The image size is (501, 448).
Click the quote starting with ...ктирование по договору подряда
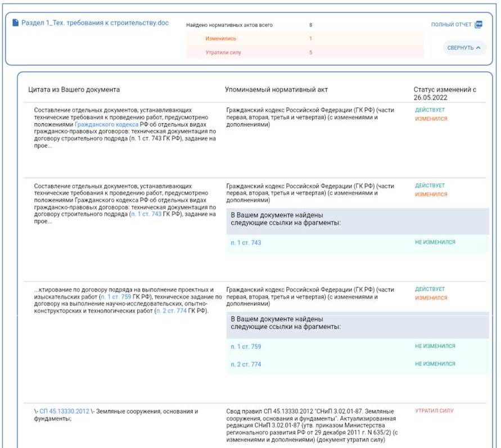[x=128, y=300]
